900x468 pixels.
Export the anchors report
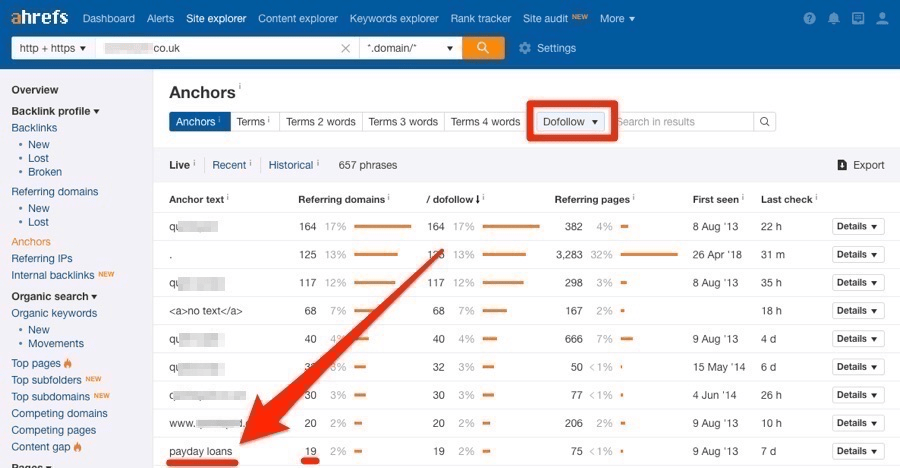[x=860, y=165]
